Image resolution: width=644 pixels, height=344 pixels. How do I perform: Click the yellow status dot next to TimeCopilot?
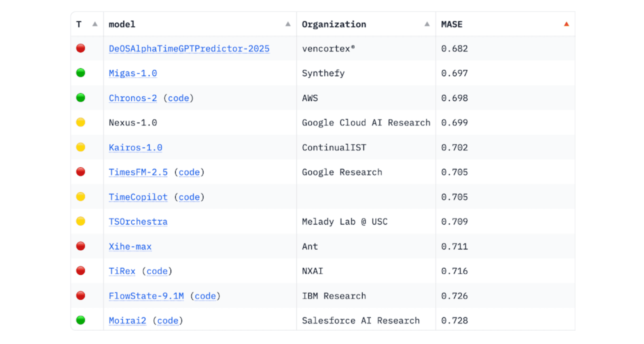[x=80, y=197]
